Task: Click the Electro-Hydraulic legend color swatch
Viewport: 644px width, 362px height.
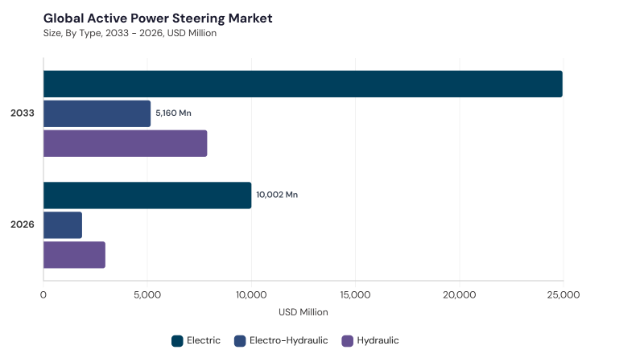Action: click(x=240, y=340)
